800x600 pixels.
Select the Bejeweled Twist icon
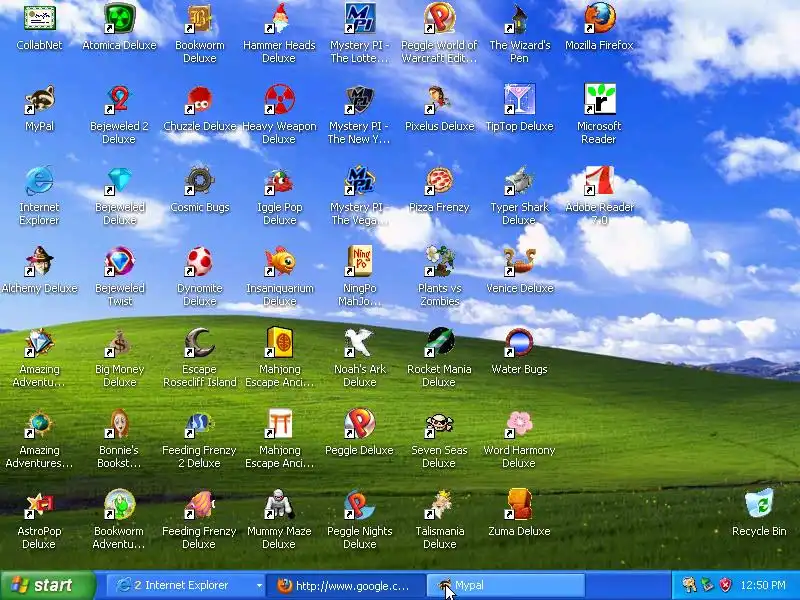(x=119, y=262)
